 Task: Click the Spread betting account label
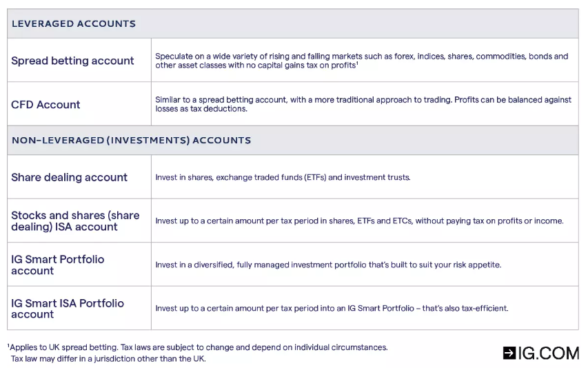coord(72,61)
